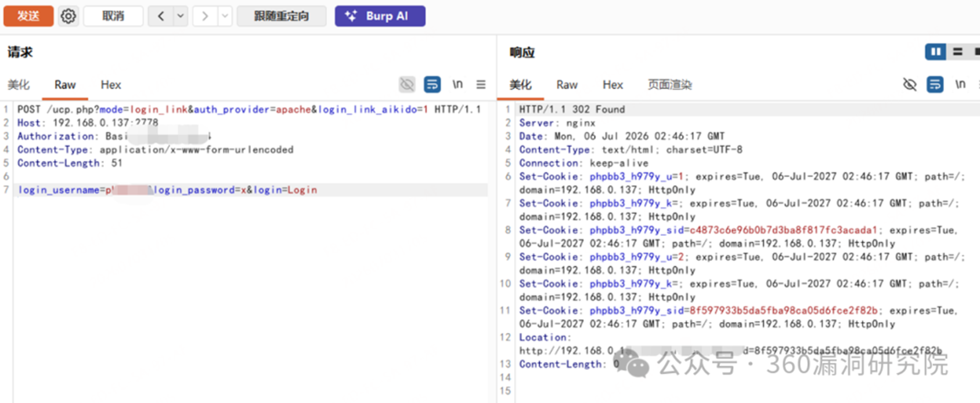This screenshot has height=403, width=980.
Task: Select the request Raw tab
Action: tap(65, 85)
